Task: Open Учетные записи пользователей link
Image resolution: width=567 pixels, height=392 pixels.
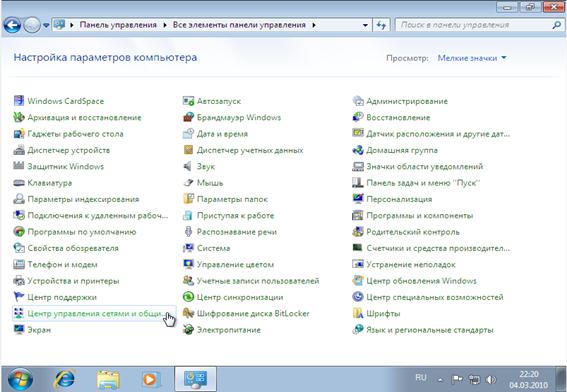Action: [258, 281]
